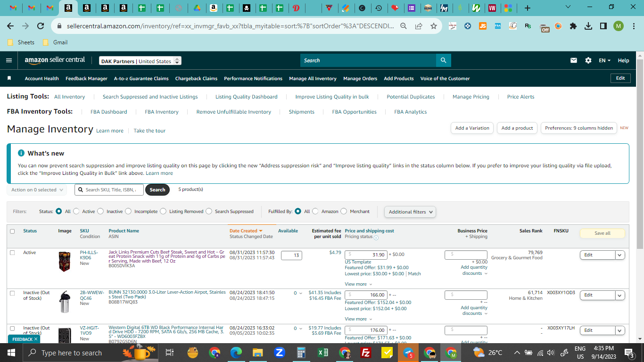The height and width of the screenshot is (362, 644).
Task: Select the Search Suppressed status filter
Action: pos(209,211)
